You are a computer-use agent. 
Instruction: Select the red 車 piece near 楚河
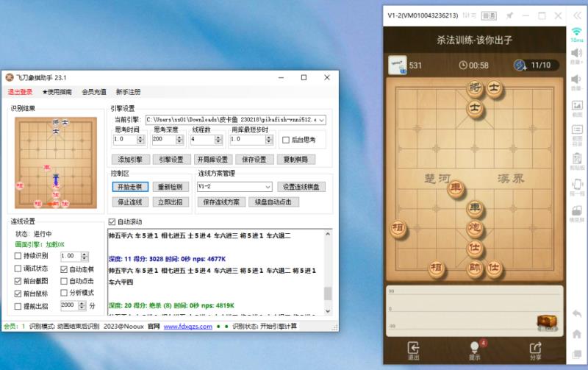tap(456, 187)
